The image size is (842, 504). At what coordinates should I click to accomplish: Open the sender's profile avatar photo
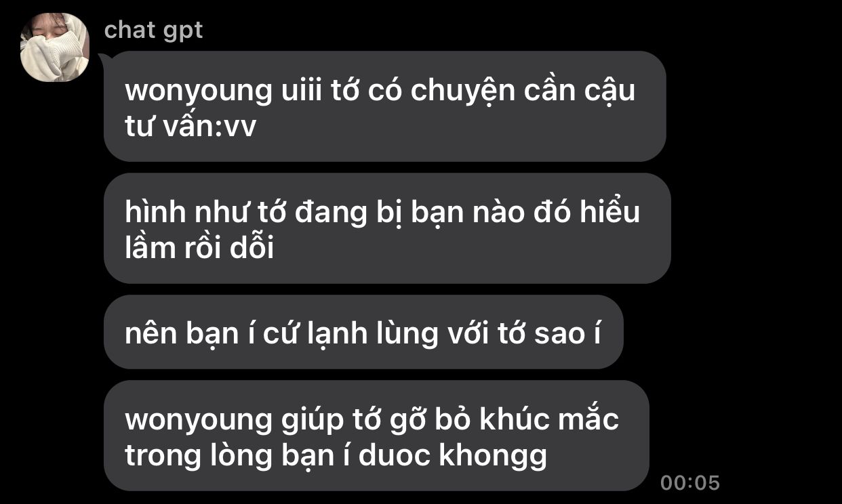pyautogui.click(x=55, y=47)
